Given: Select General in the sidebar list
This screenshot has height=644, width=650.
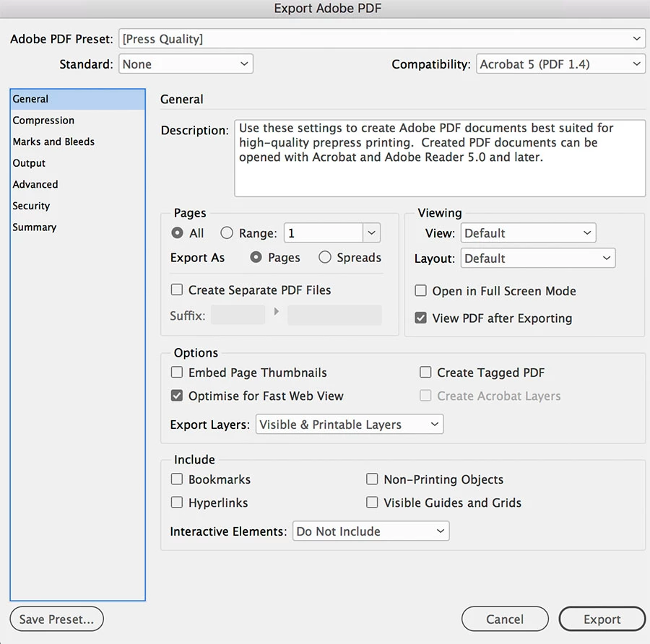Looking at the screenshot, I should click(x=77, y=99).
